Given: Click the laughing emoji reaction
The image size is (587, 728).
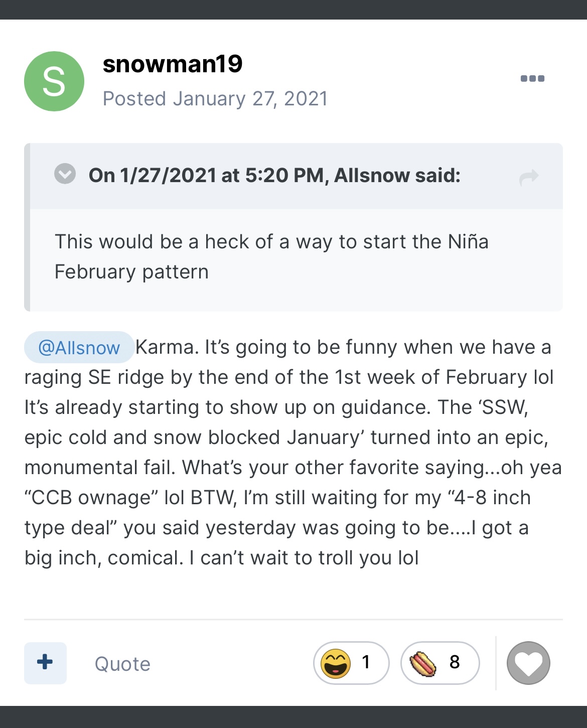Looking at the screenshot, I should (336, 663).
